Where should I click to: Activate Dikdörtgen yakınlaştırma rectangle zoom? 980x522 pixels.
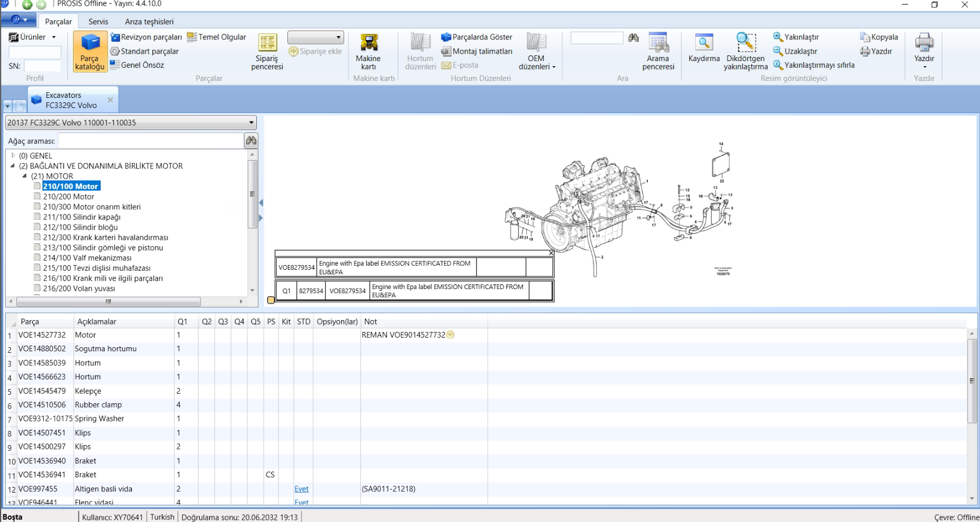click(746, 51)
